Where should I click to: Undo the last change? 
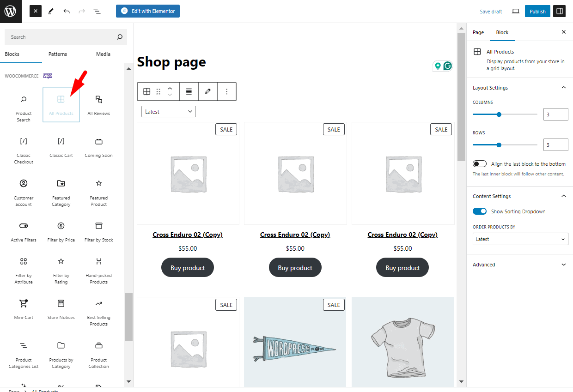tap(67, 11)
